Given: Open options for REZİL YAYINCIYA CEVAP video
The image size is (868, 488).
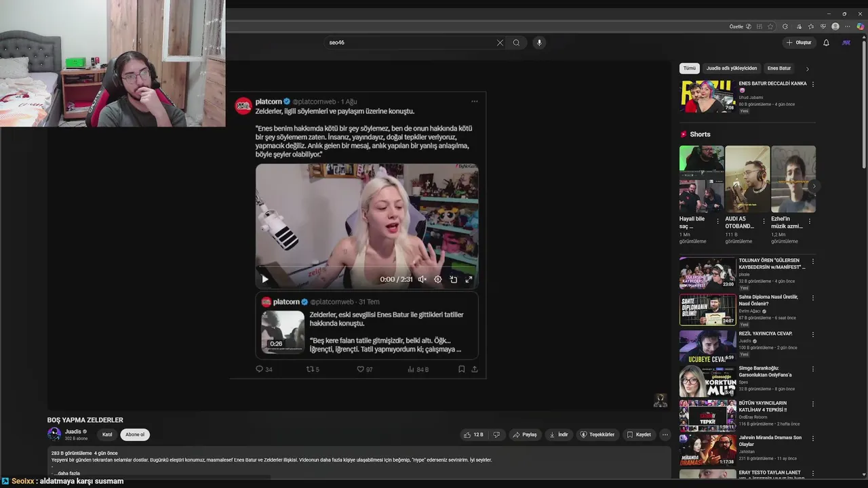Looking at the screenshot, I should pyautogui.click(x=813, y=334).
